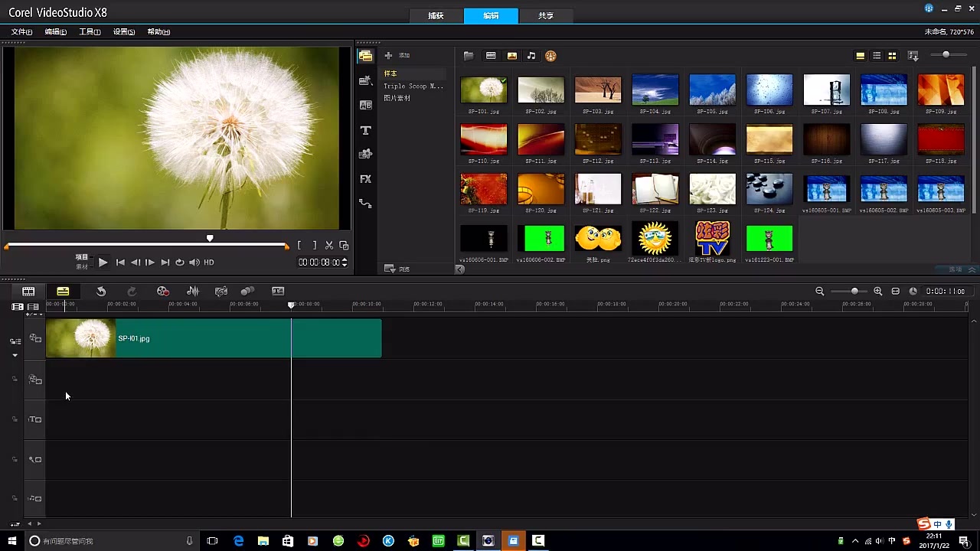Click the project duration clock icon
Image resolution: width=980 pixels, height=551 pixels.
point(913,291)
